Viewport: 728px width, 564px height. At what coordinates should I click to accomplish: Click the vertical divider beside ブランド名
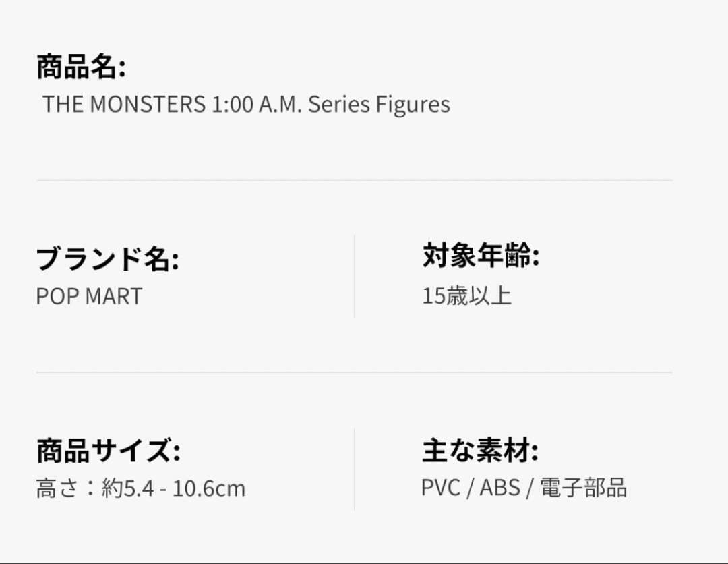355,277
